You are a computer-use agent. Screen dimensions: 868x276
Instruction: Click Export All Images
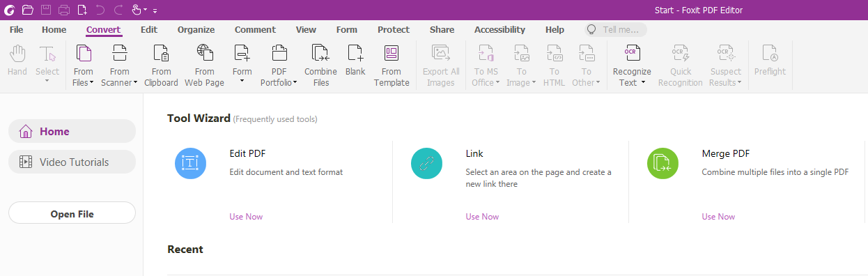pyautogui.click(x=440, y=66)
